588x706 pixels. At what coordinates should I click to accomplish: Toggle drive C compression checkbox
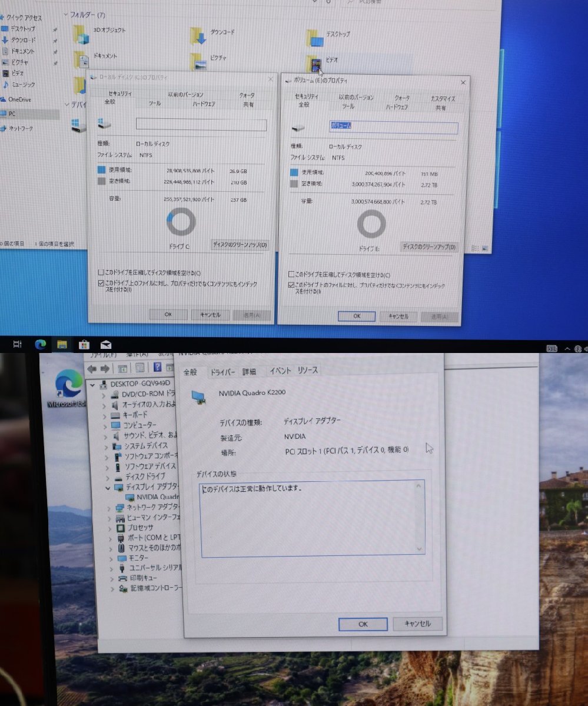(x=101, y=272)
